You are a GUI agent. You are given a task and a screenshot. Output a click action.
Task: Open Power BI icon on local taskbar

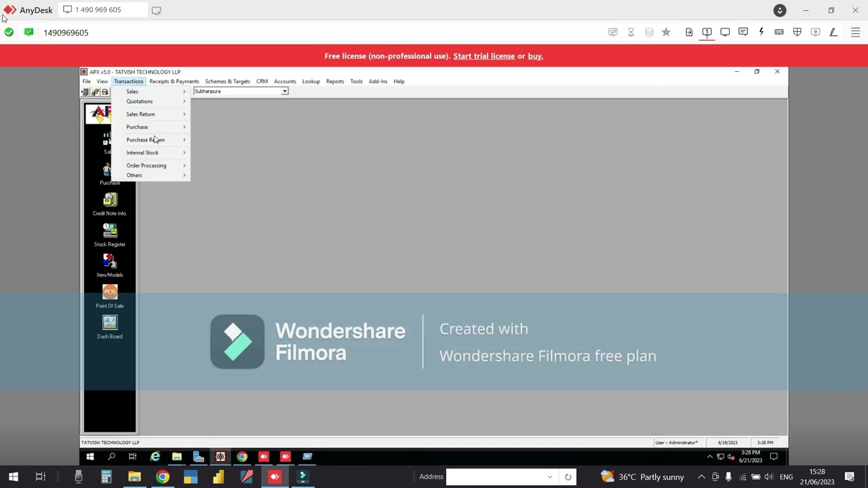(218, 476)
